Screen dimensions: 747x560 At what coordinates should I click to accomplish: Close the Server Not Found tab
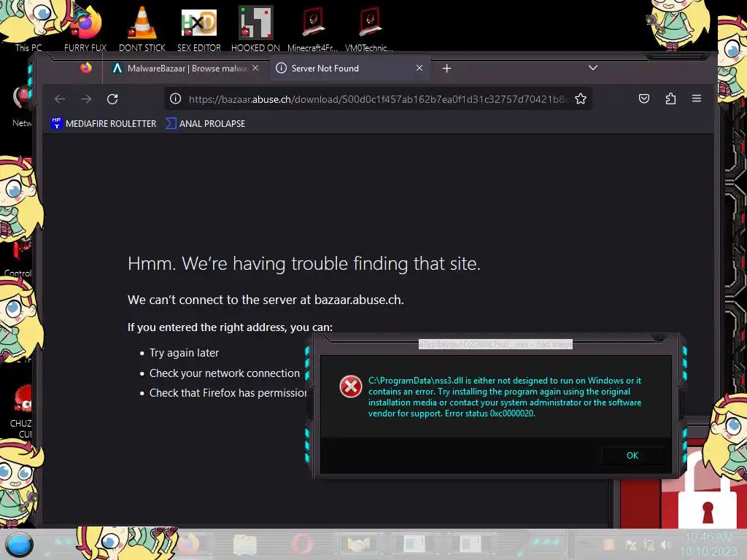419,68
